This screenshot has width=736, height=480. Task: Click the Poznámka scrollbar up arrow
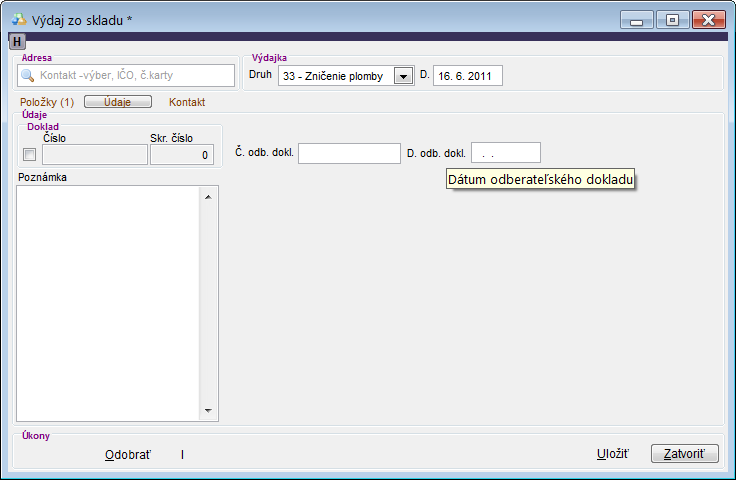pos(208,196)
